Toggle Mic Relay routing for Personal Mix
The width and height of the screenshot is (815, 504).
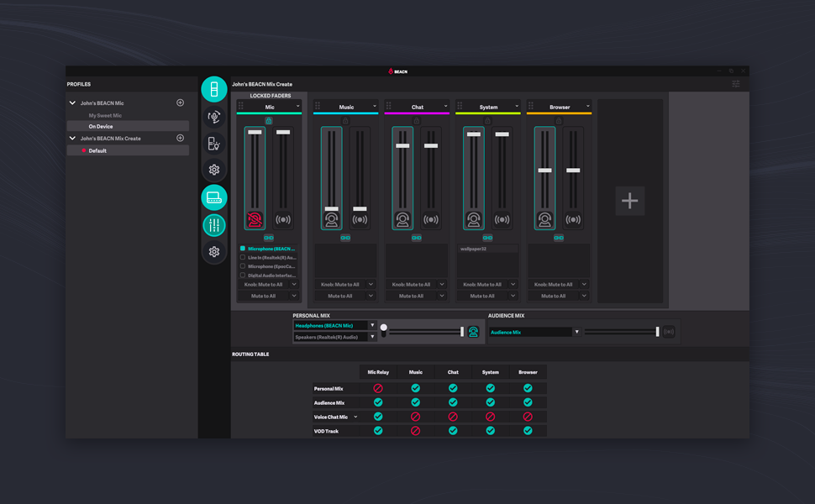(x=378, y=388)
